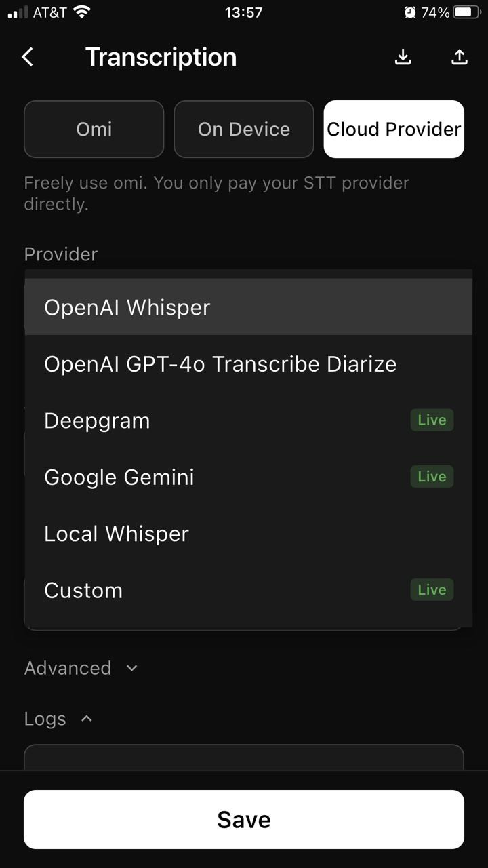Tap the alarm clock status icon
The image size is (488, 868).
point(409,12)
